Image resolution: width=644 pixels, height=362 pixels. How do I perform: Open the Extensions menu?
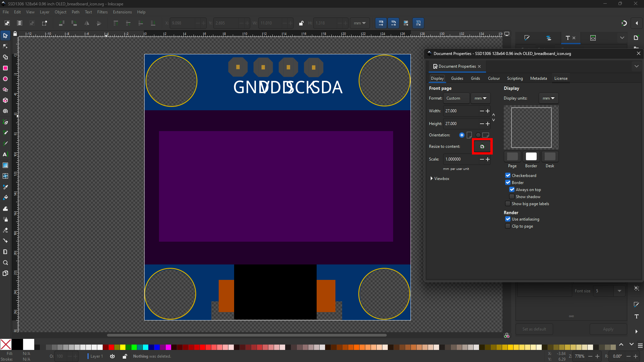pos(122,12)
